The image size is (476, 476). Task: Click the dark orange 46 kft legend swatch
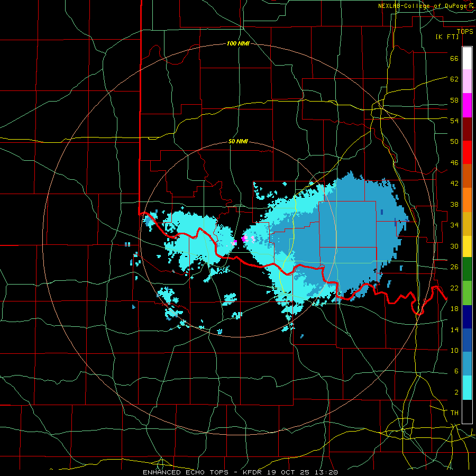point(467,176)
